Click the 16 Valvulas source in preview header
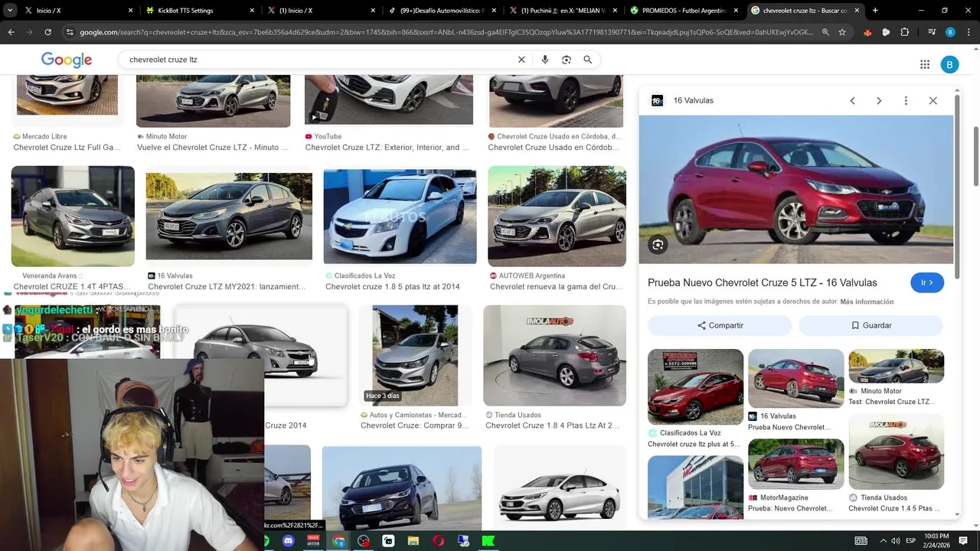Screen dimensions: 980x551 point(693,100)
